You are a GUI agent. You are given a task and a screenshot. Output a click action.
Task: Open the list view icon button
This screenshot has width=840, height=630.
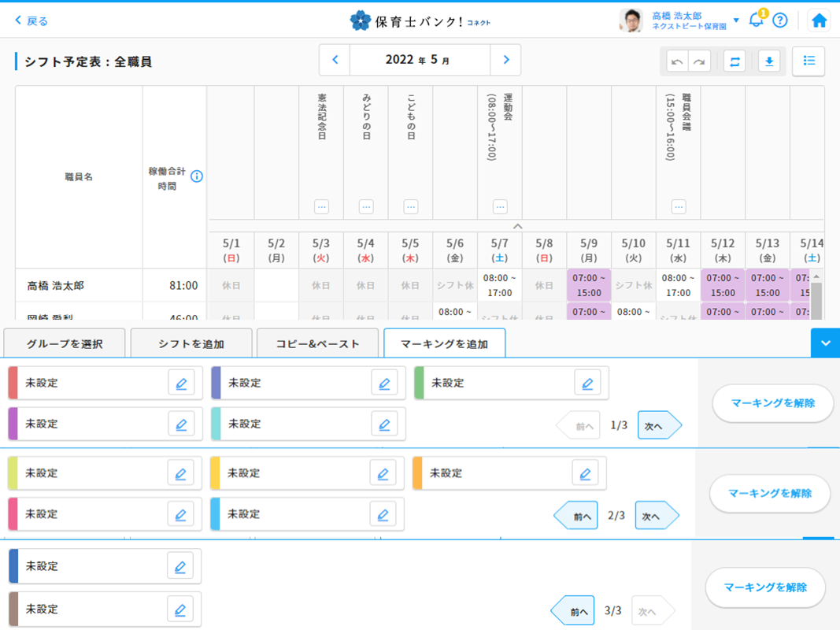click(809, 61)
